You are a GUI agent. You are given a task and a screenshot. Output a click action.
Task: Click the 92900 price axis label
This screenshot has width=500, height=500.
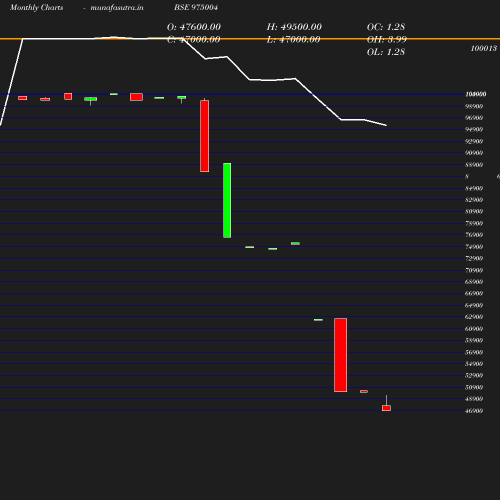click(x=474, y=141)
